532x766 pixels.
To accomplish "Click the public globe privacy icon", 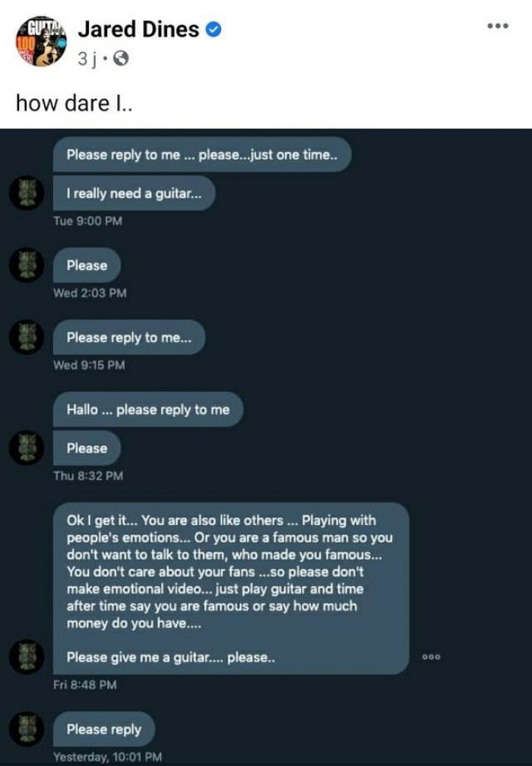I will (121, 59).
